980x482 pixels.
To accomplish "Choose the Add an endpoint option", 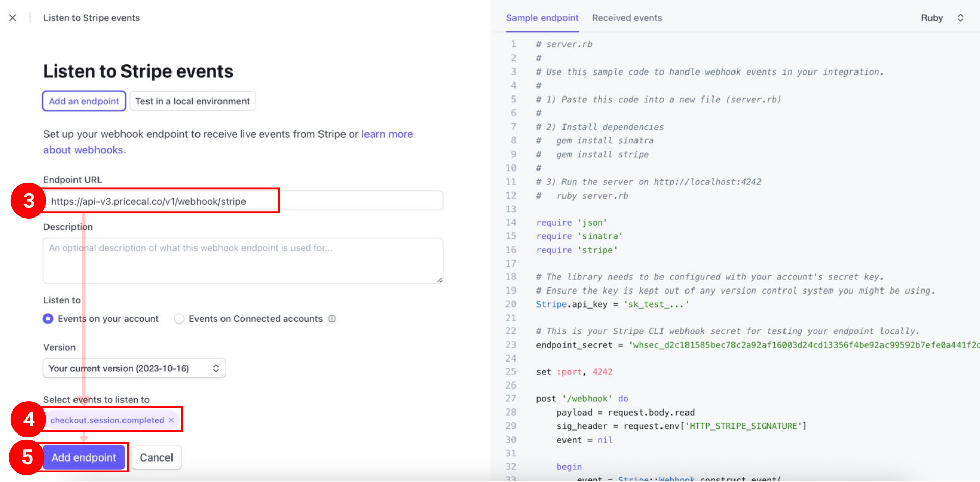I will coord(84,101).
